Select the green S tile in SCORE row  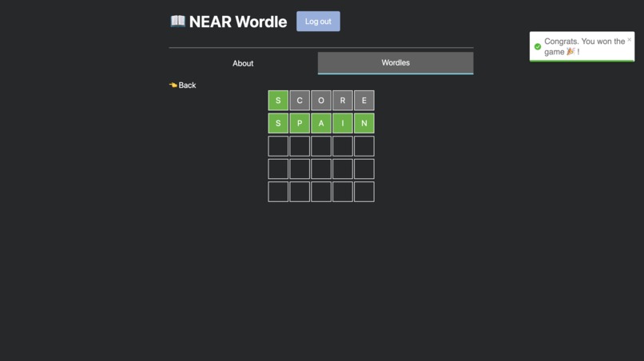(278, 101)
